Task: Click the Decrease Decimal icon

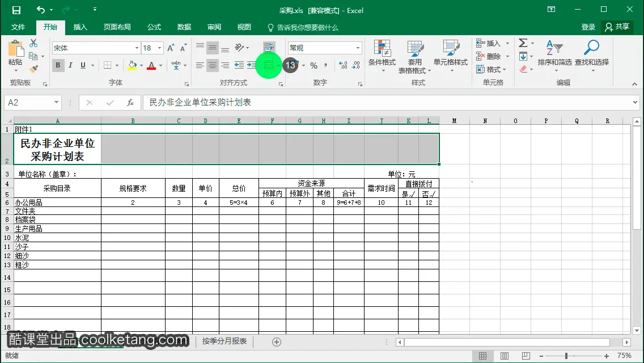Action: click(355, 65)
